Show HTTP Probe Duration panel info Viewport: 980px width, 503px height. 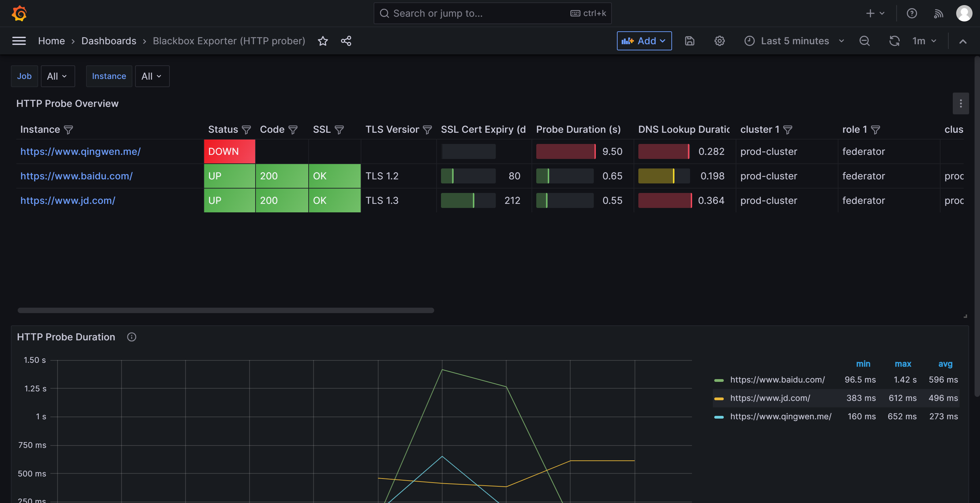pos(132,337)
